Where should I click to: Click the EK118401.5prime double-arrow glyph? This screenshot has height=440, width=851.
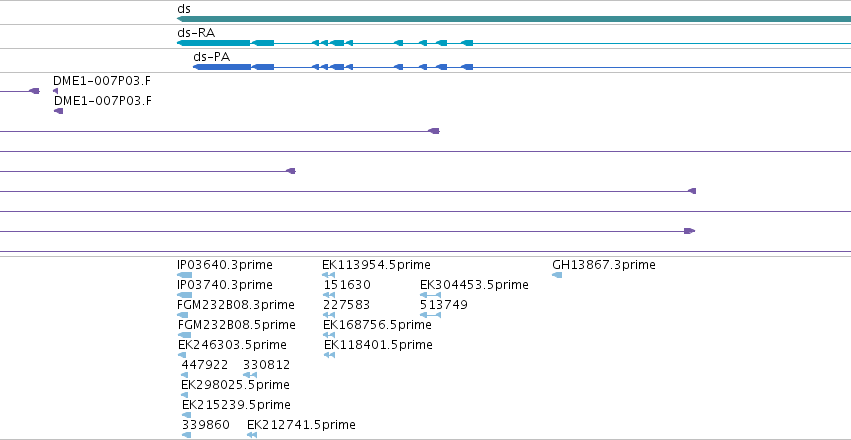pyautogui.click(x=329, y=355)
